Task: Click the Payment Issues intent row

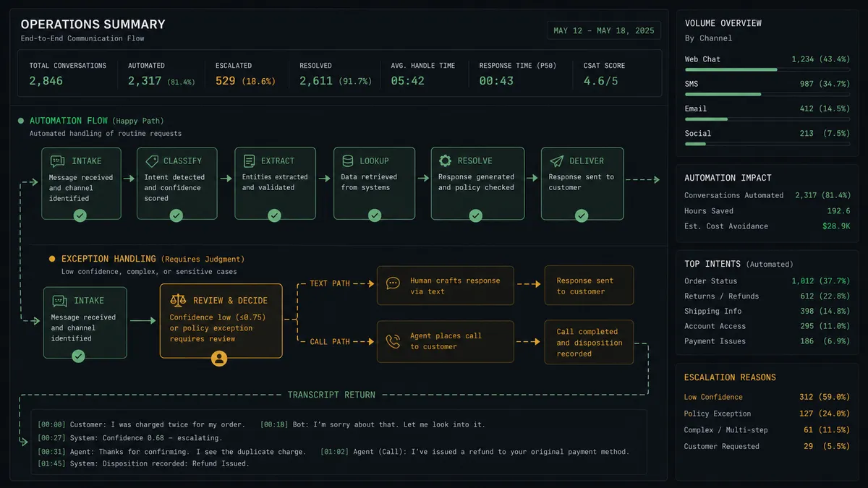Action: [x=767, y=341]
